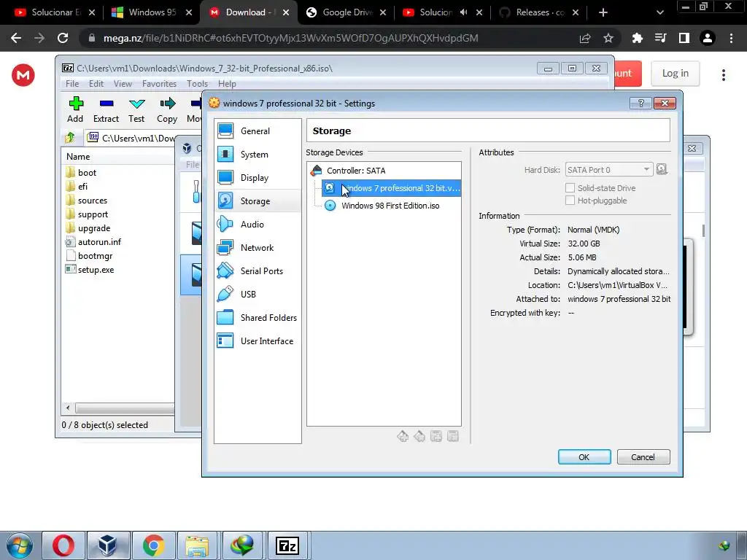Open 7-Zip Favorites menu
Screen dimensions: 747x560
pos(159,84)
